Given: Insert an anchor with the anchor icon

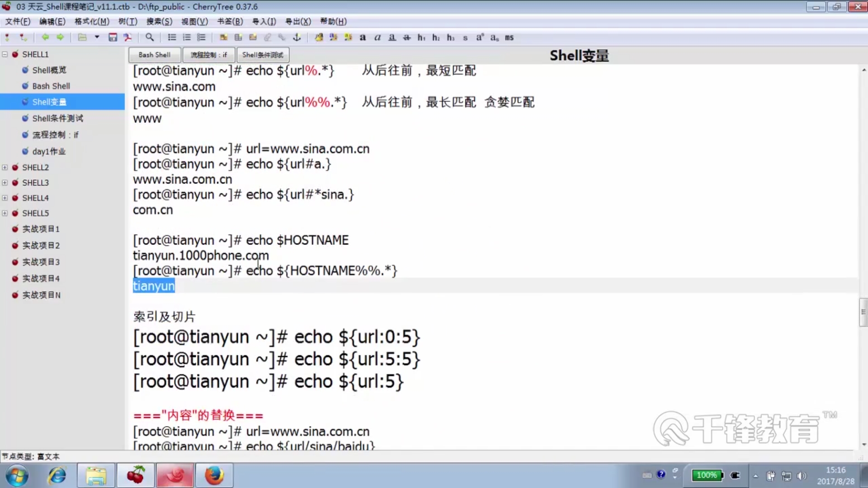Looking at the screenshot, I should (x=297, y=38).
